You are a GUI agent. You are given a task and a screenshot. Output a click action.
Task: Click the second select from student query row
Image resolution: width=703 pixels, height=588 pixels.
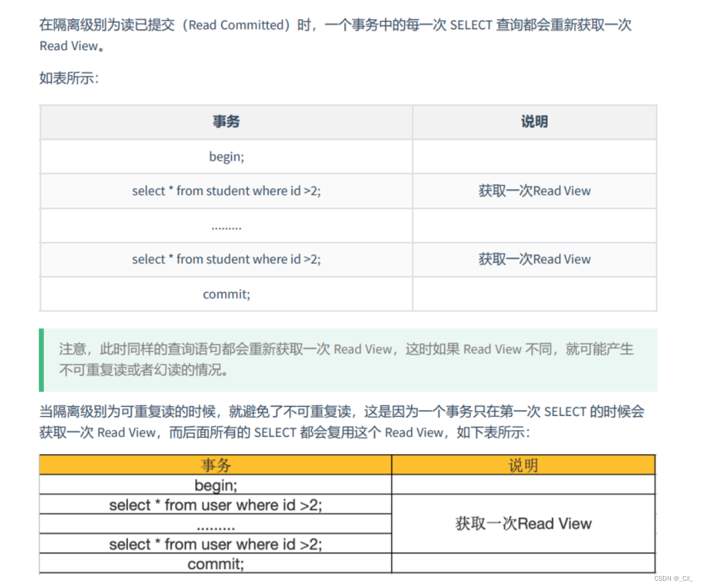(x=226, y=259)
